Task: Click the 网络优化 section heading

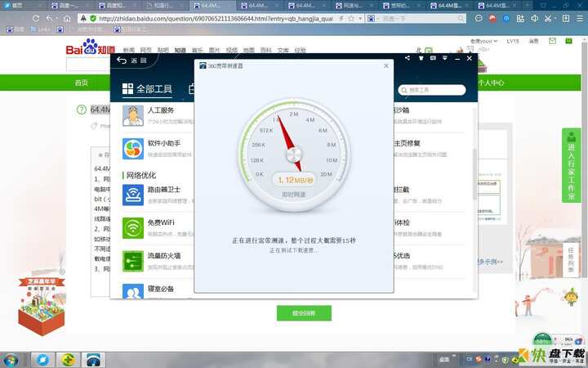Action: (x=141, y=175)
